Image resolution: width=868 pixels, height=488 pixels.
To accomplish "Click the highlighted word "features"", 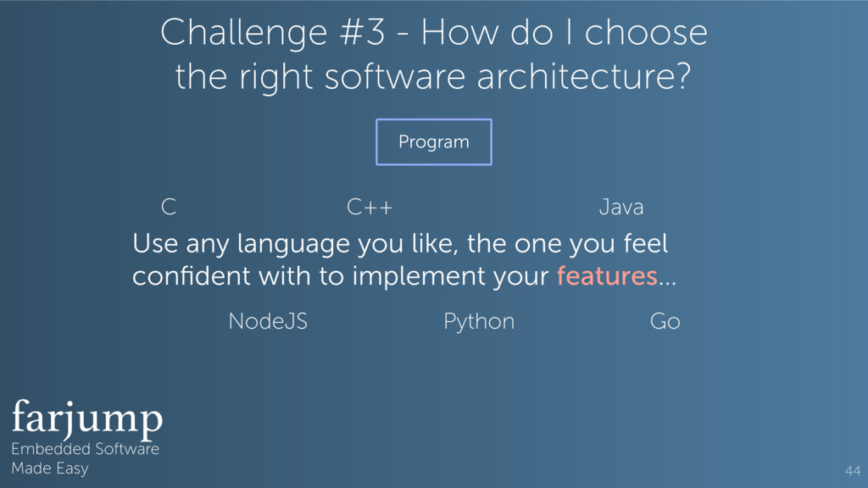I will click(x=607, y=277).
